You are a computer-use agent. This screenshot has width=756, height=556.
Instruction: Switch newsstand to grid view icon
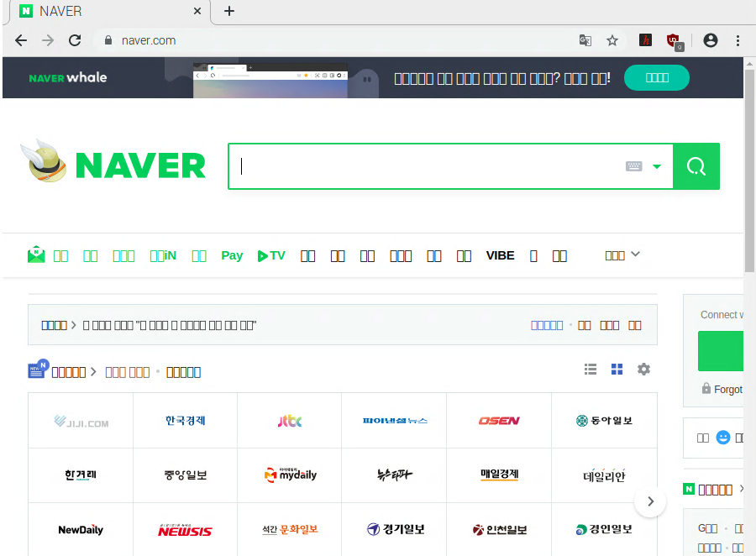click(617, 370)
